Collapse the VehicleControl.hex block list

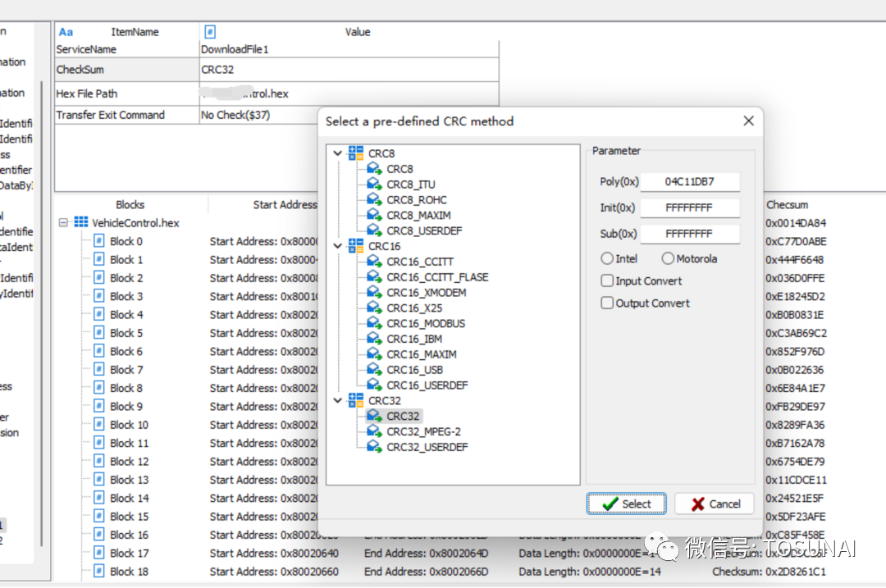(x=63, y=222)
